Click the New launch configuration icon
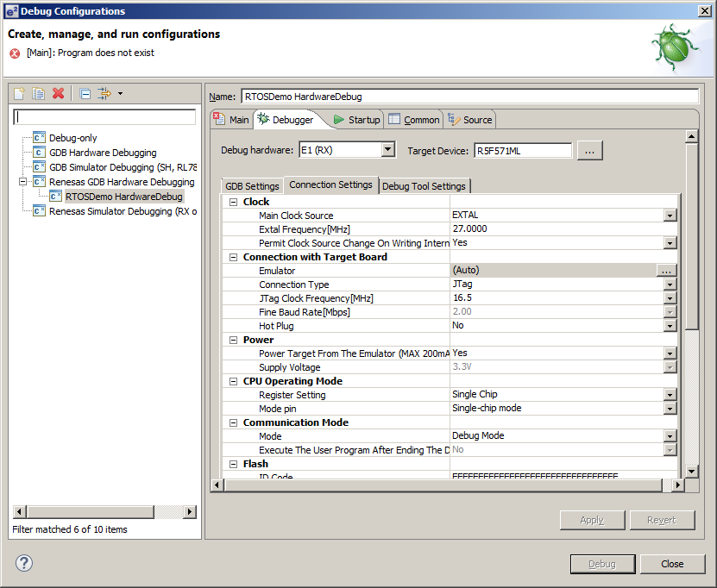Screen dimensions: 717x588 point(19,93)
